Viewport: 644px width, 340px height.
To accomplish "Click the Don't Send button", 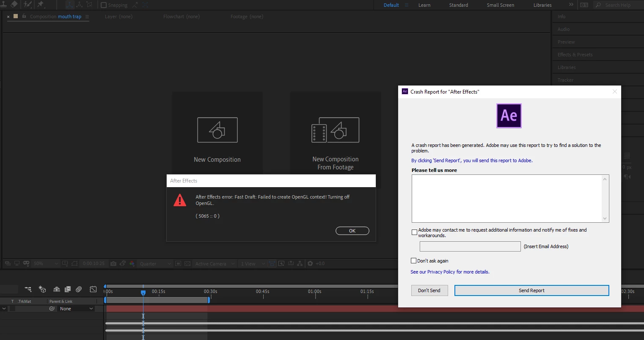I will 429,290.
